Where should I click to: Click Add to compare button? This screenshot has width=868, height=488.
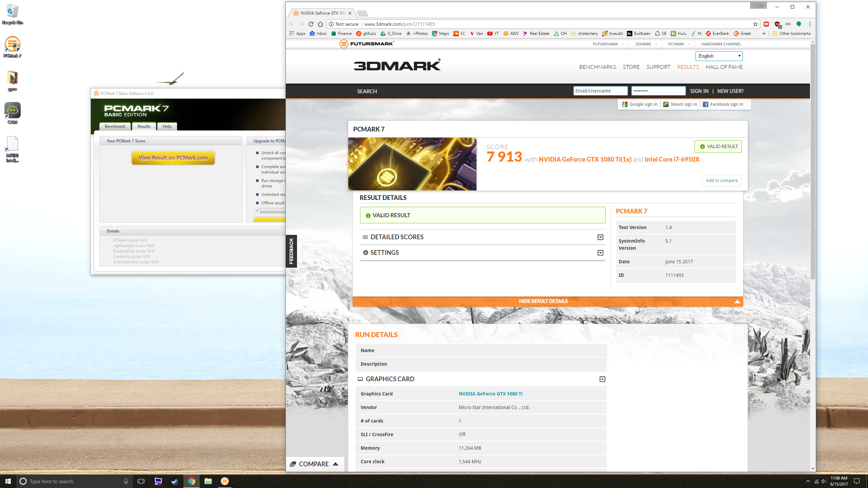722,180
